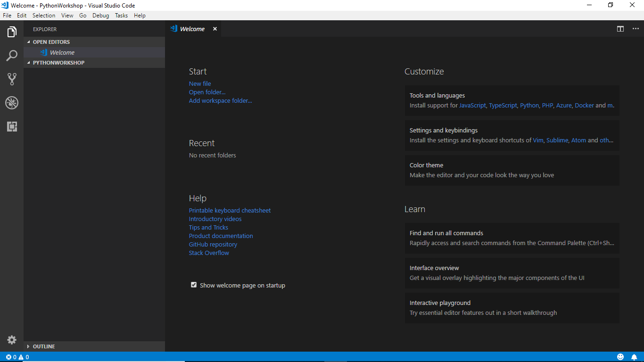Open the Debug menu
The image size is (644, 362).
point(100,16)
